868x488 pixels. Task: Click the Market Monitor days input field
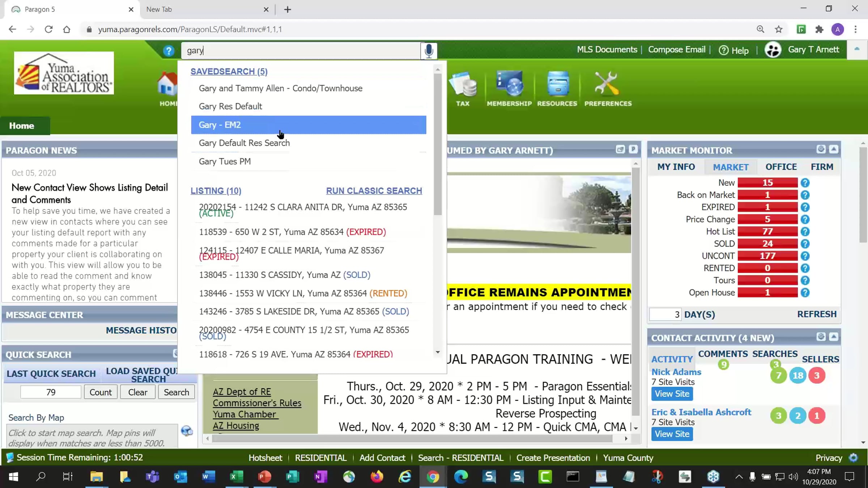(x=665, y=314)
